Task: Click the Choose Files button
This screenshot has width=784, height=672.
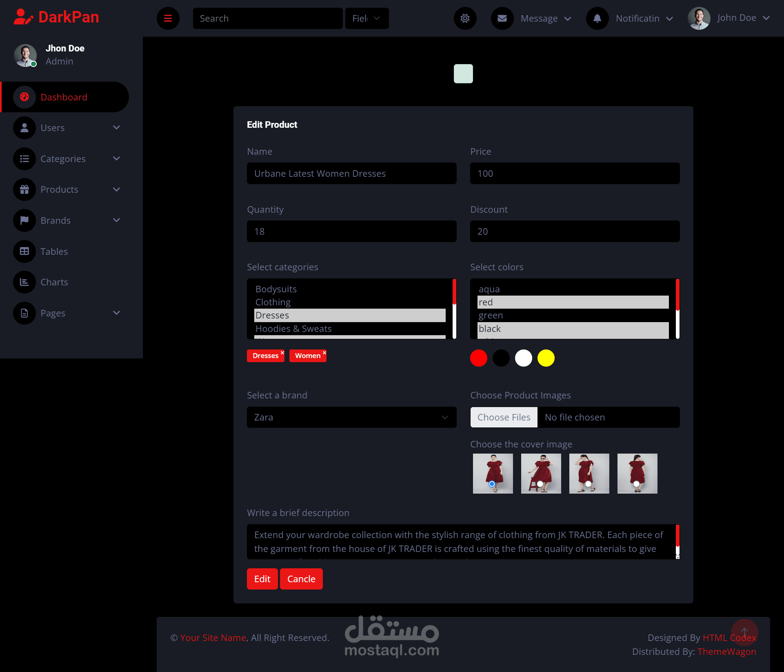Action: pos(504,417)
